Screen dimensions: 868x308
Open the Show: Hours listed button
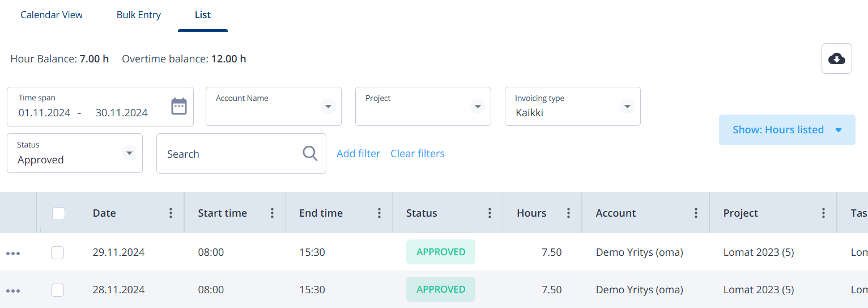(787, 130)
